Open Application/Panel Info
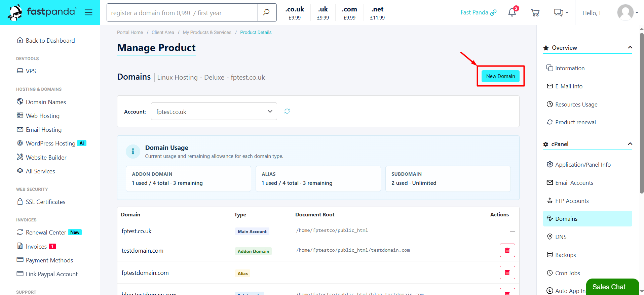Image resolution: width=644 pixels, height=295 pixels. [x=579, y=165]
